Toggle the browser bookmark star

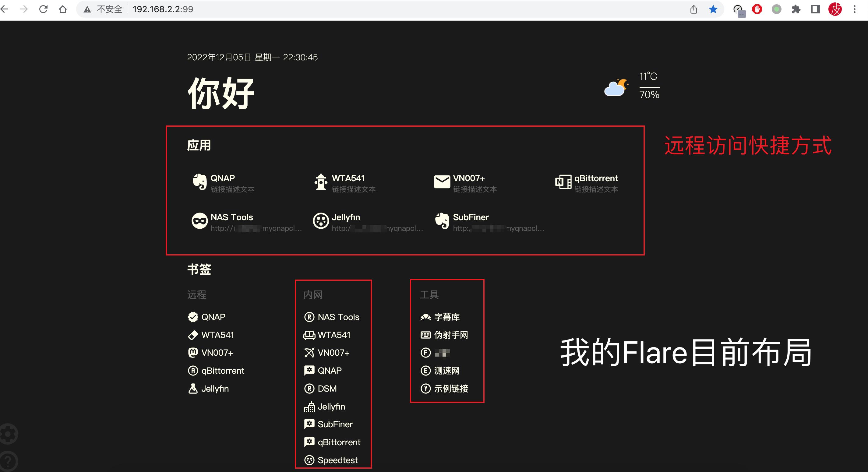(x=713, y=9)
